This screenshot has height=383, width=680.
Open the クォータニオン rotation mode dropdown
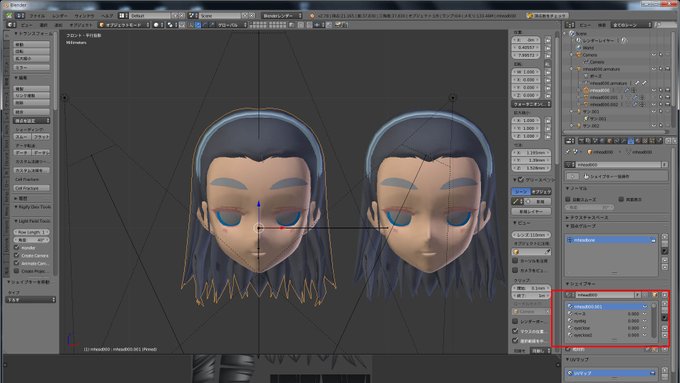[531, 104]
